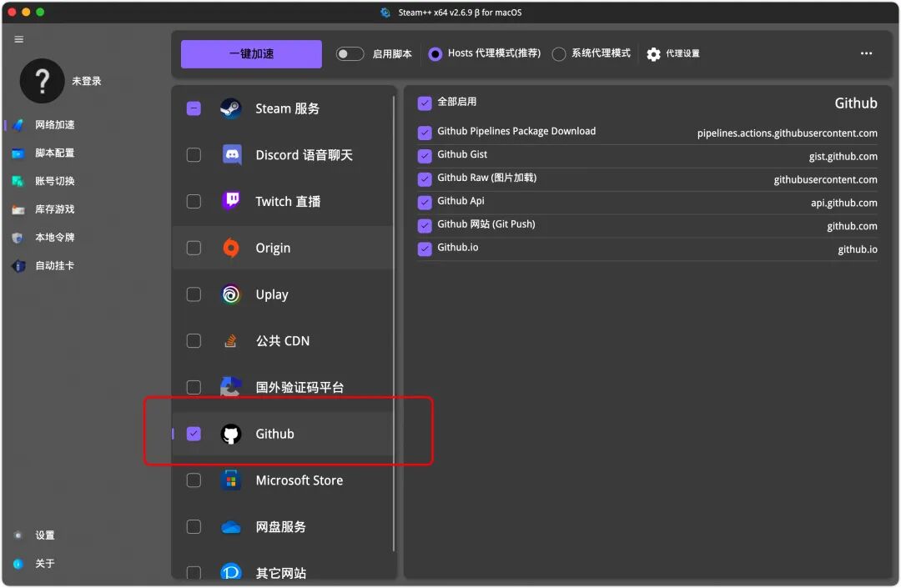
Task: Click the Github octocat icon
Action: tap(231, 434)
